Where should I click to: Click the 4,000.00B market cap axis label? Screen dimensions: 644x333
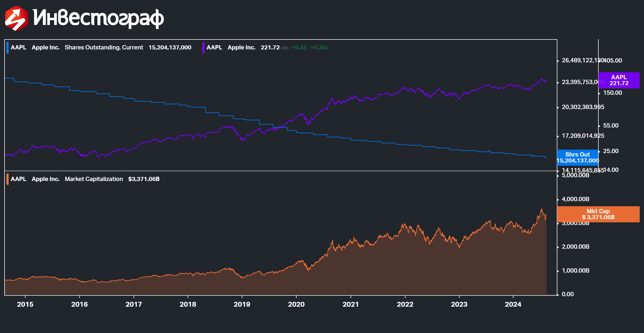[576, 199]
